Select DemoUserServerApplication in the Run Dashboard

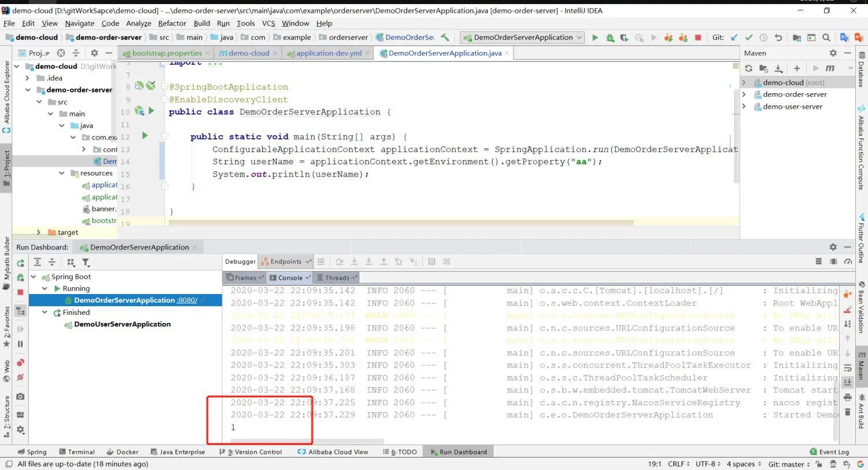pyautogui.click(x=122, y=324)
